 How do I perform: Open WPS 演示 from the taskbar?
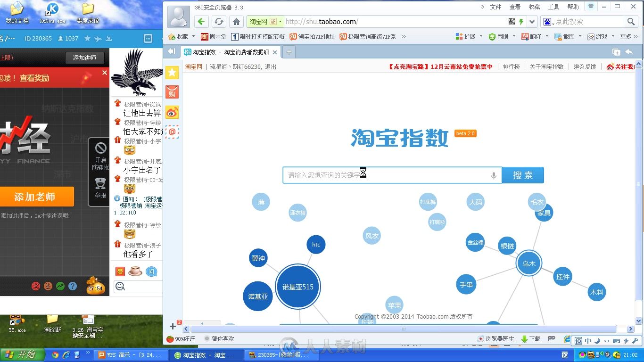(131, 355)
